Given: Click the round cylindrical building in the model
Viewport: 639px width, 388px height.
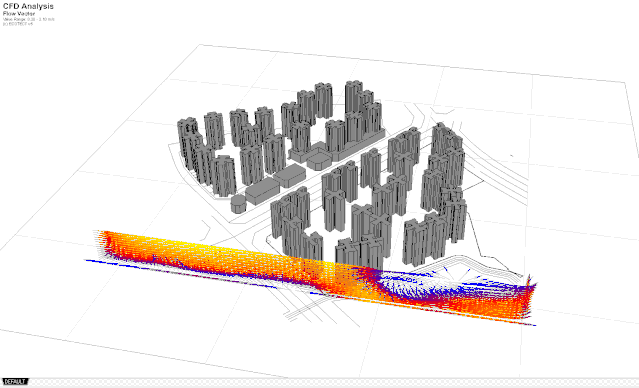Looking at the screenshot, I should [238, 203].
